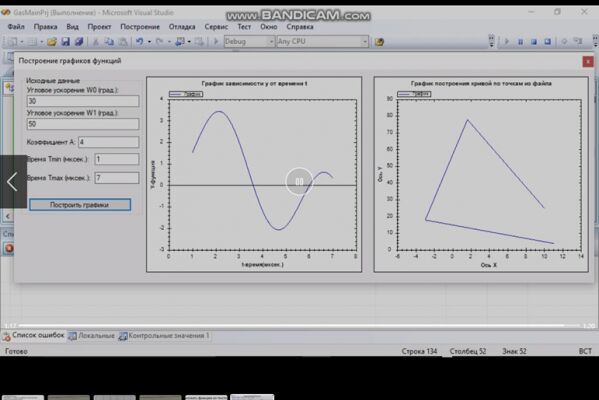Open the Построение menu
599x400 pixels.
pos(140,27)
